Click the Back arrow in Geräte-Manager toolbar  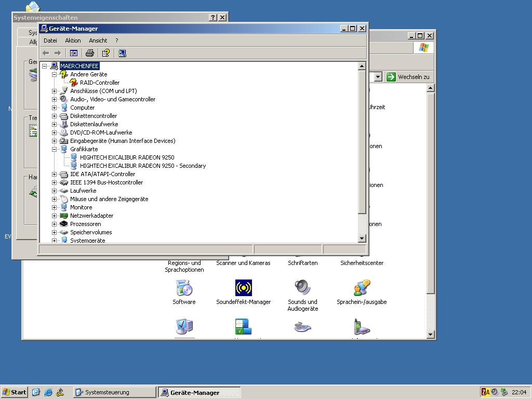46,53
